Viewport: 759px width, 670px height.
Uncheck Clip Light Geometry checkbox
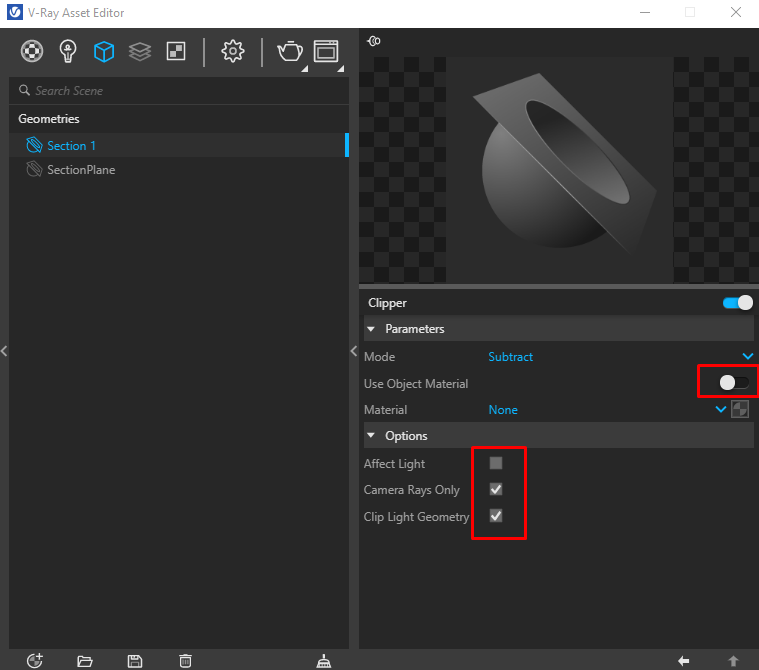496,516
